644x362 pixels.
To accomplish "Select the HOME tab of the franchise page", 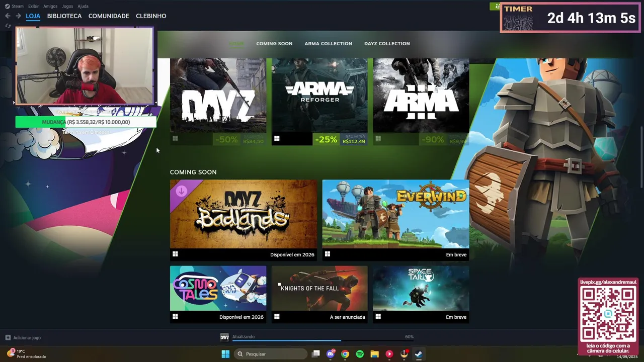I will pos(236,43).
